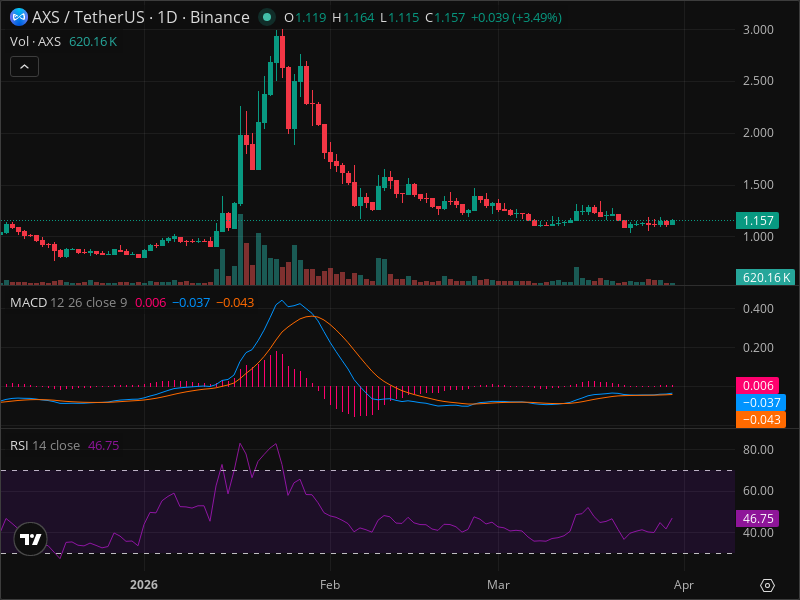Click the AXS coin logo icon
The image size is (800, 600).
click(x=19, y=17)
